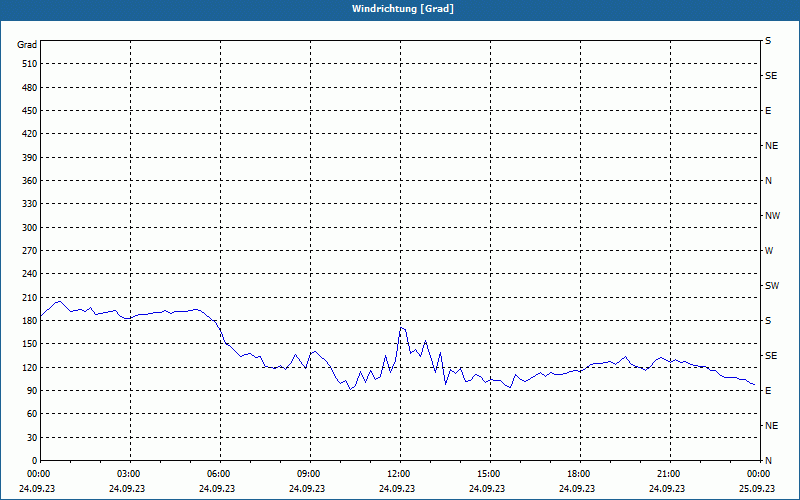The height and width of the screenshot is (500, 800).
Task: Select the 15:00 time axis label
Action: [x=490, y=474]
